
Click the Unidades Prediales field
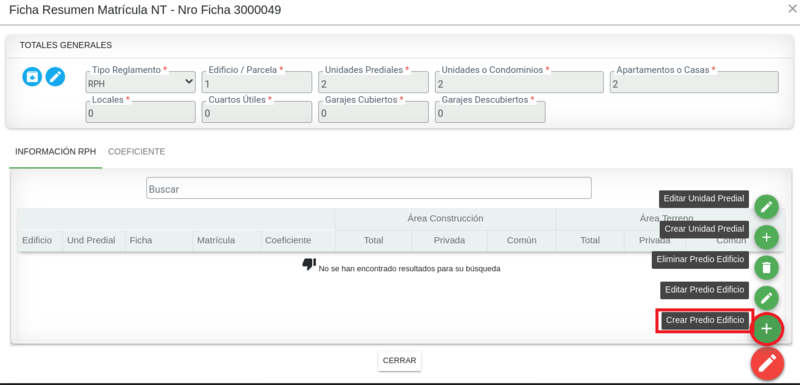[373, 82]
